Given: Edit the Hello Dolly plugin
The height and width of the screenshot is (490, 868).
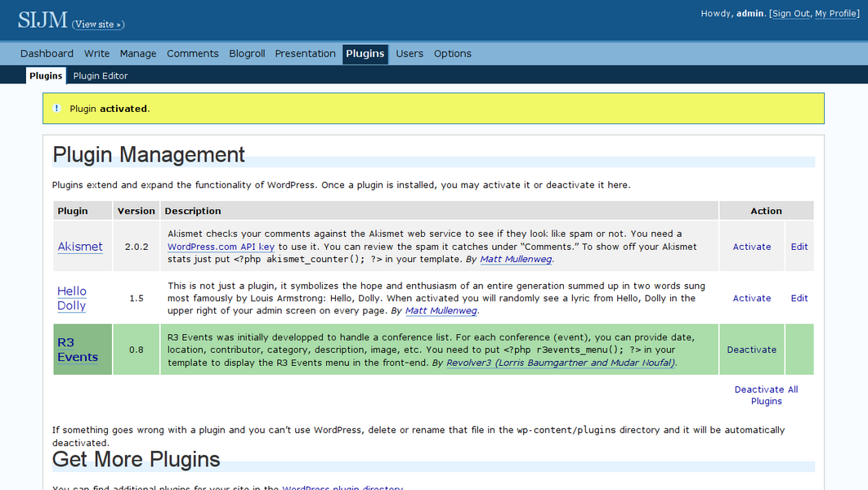Looking at the screenshot, I should [x=799, y=298].
